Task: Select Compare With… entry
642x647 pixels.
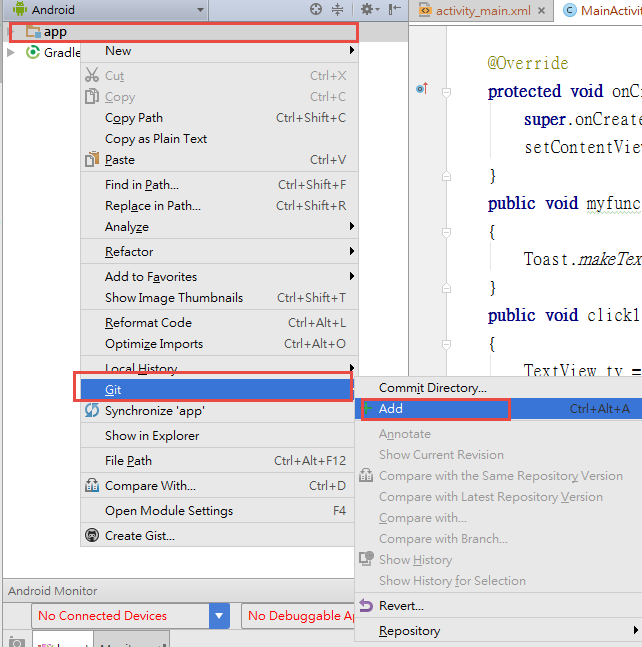Action: pos(218,486)
